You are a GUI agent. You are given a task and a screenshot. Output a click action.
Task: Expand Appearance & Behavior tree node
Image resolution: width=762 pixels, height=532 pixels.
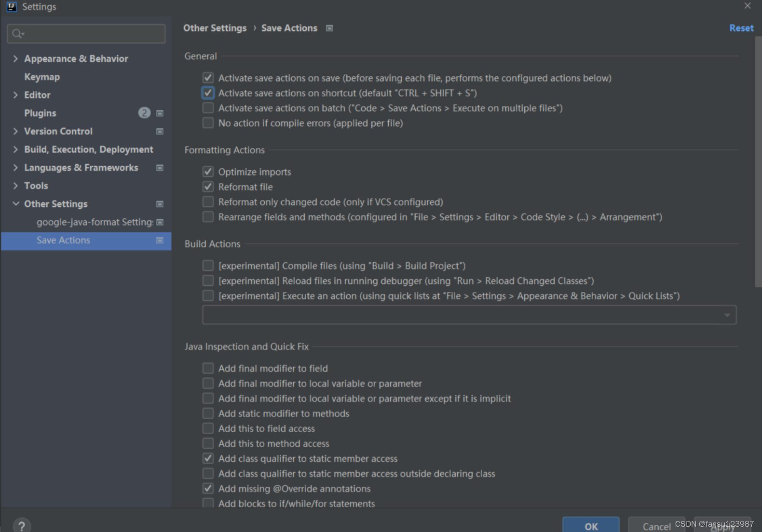[15, 59]
